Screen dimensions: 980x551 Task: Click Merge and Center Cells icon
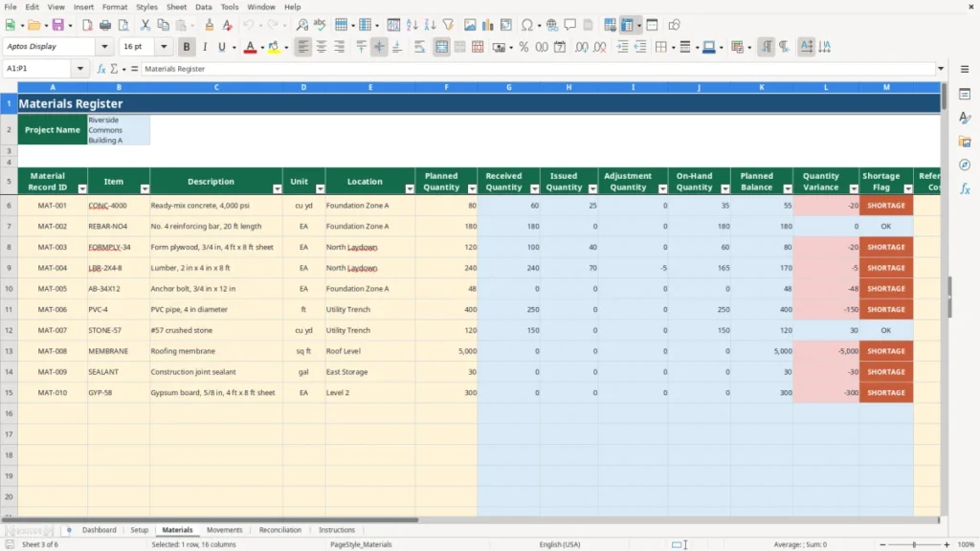point(441,47)
